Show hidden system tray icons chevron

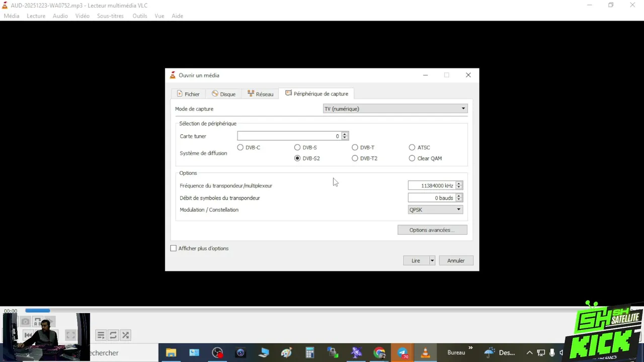pos(529,353)
